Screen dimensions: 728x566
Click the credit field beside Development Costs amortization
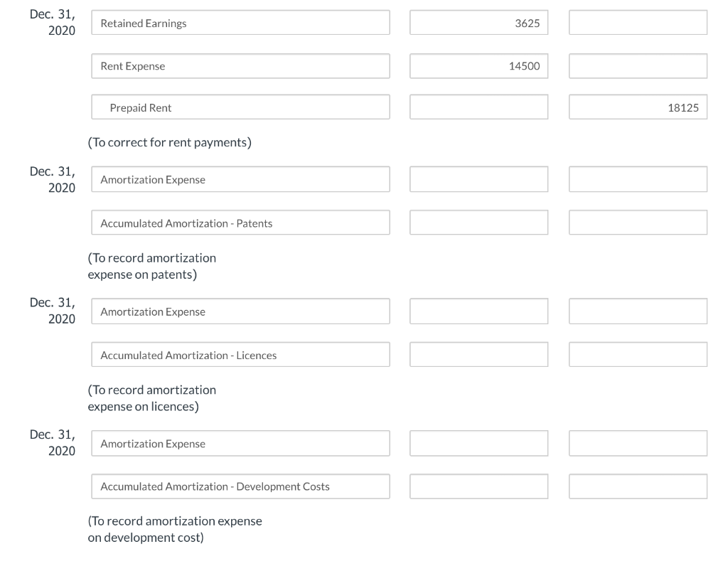coord(637,486)
